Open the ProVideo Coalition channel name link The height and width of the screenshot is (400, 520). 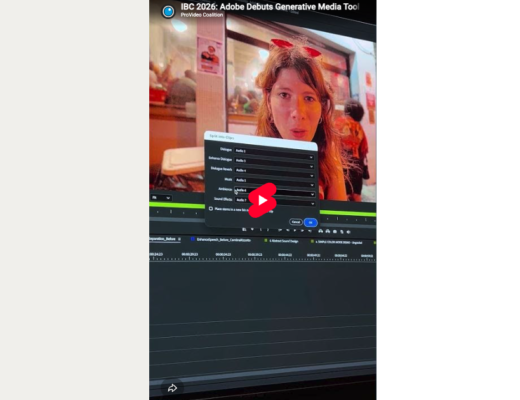(x=202, y=15)
